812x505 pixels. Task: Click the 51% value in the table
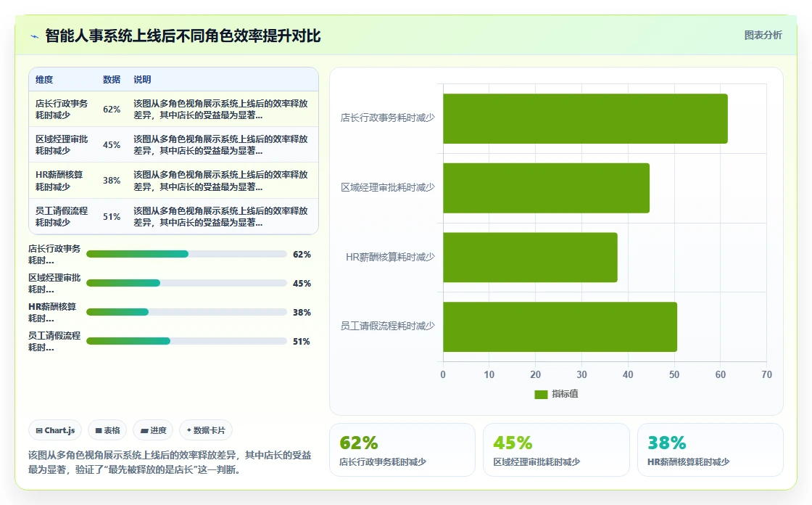pyautogui.click(x=112, y=217)
